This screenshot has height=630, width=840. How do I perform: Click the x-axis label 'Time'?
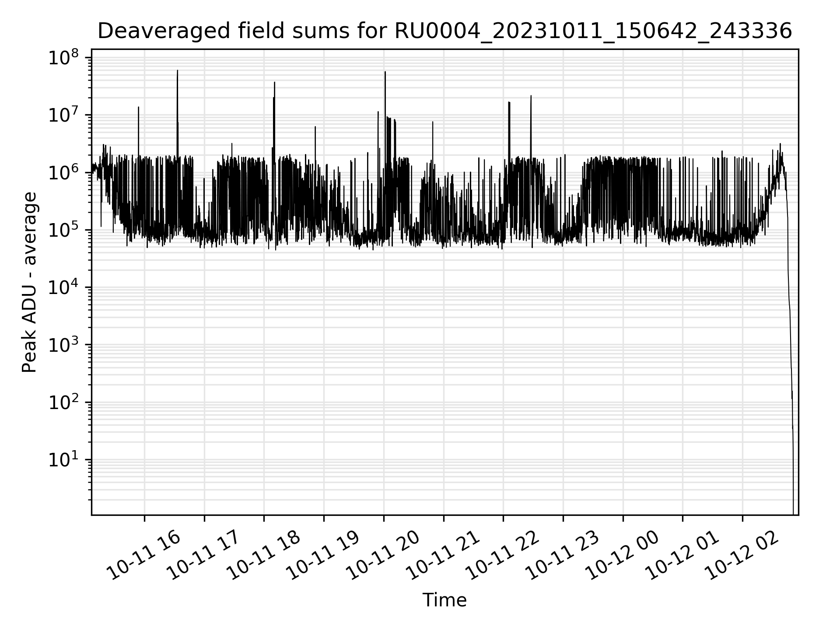pyautogui.click(x=444, y=600)
